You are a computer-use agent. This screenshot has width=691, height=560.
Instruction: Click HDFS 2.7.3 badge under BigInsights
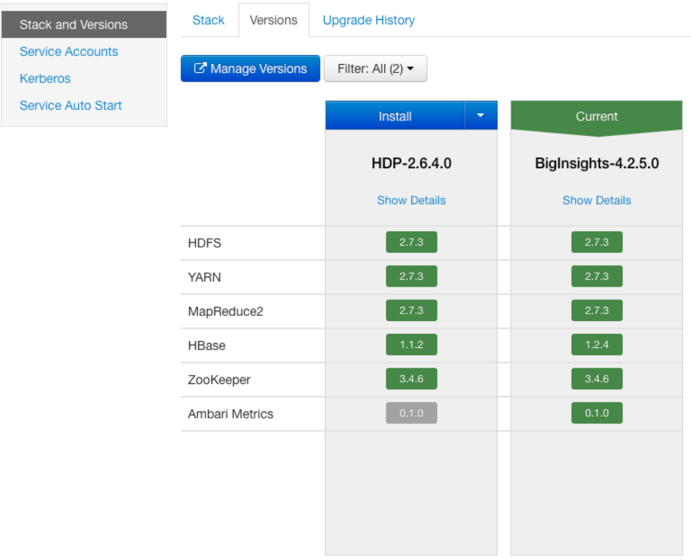(x=597, y=242)
